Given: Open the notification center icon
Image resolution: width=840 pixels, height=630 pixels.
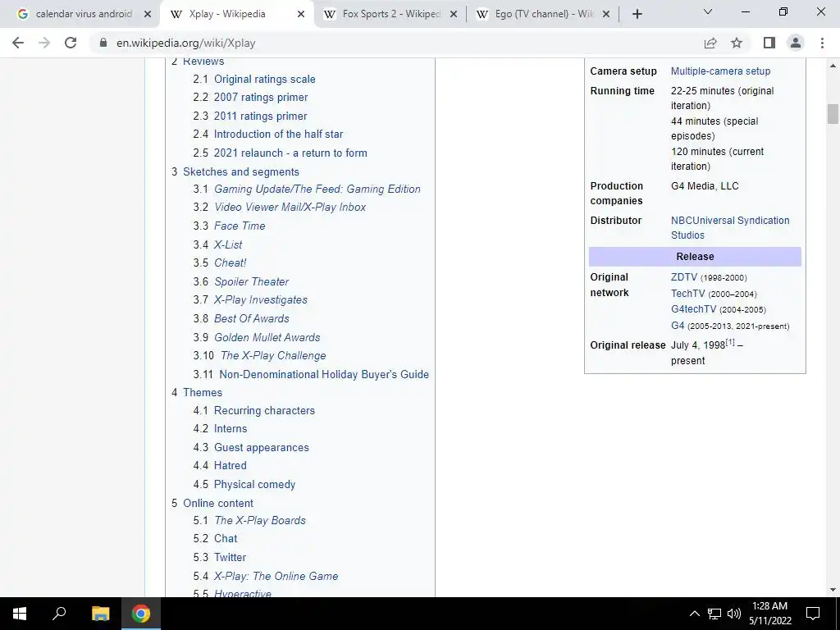Looking at the screenshot, I should coord(813,614).
